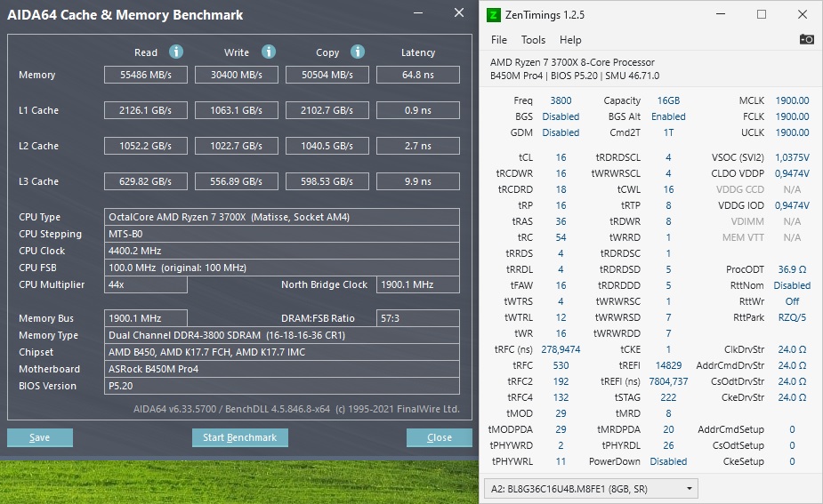
Task: Click GDM Disabled value
Action: coord(561,132)
